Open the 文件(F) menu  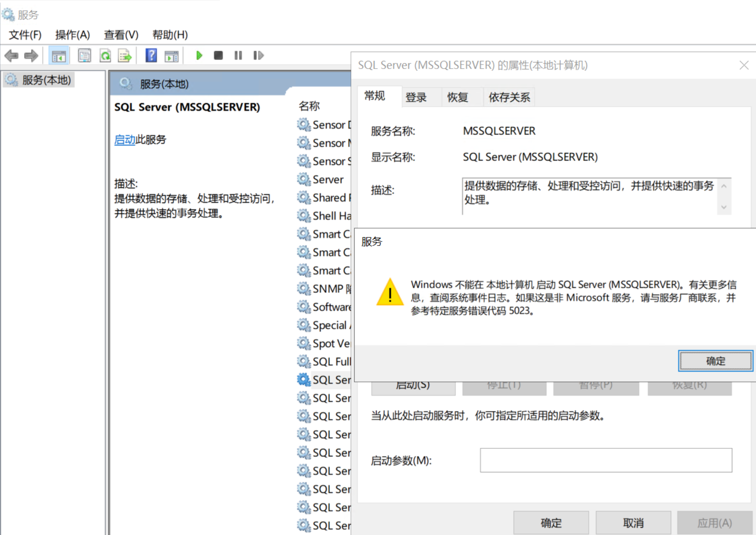tap(25, 35)
